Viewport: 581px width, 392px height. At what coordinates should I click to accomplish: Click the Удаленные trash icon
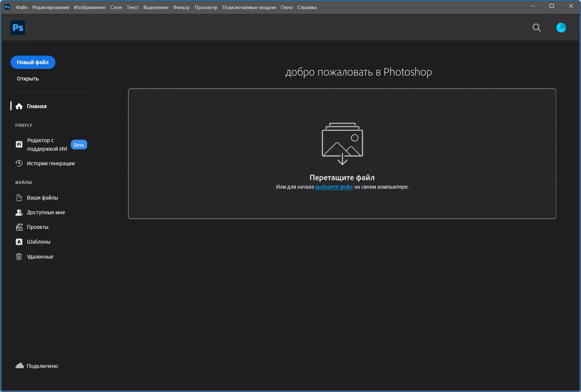click(x=19, y=257)
